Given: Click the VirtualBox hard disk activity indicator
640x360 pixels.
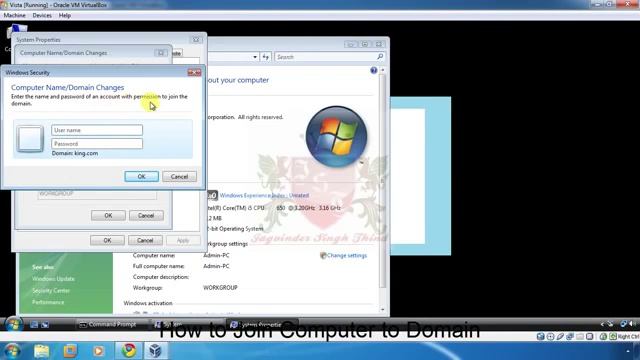Looking at the screenshot, I should pos(540,337).
